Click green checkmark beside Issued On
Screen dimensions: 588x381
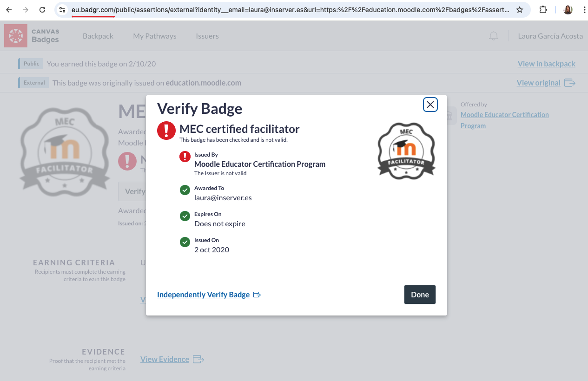(185, 242)
